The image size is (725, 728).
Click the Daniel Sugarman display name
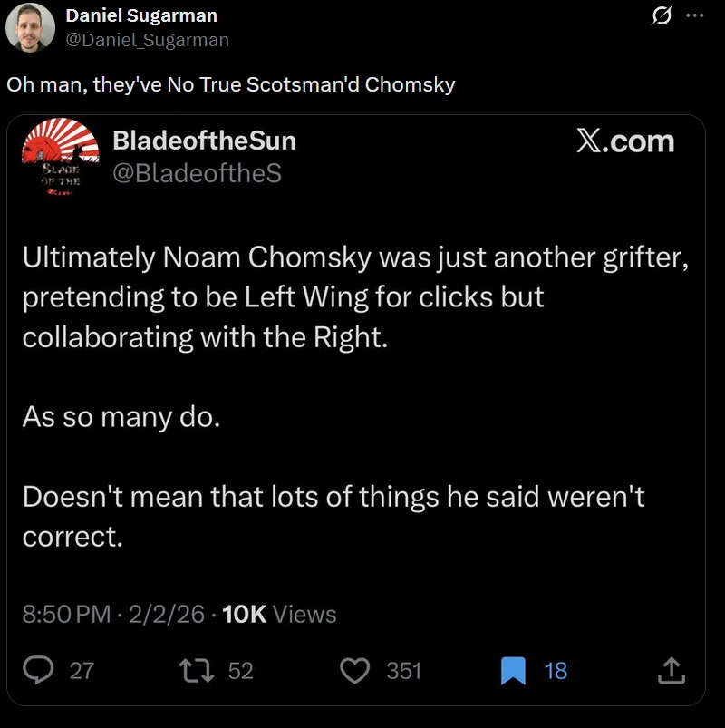141,16
